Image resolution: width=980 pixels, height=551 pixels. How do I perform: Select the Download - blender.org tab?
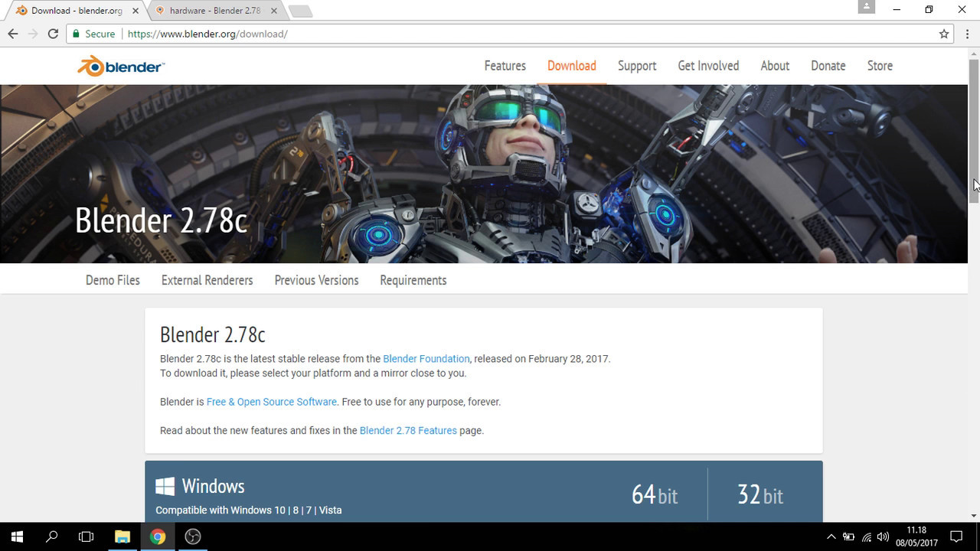tap(77, 11)
